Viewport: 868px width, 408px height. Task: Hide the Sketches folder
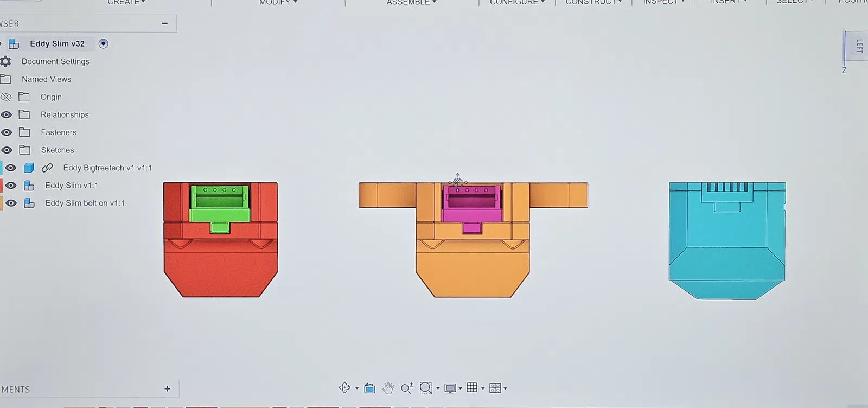pos(7,150)
